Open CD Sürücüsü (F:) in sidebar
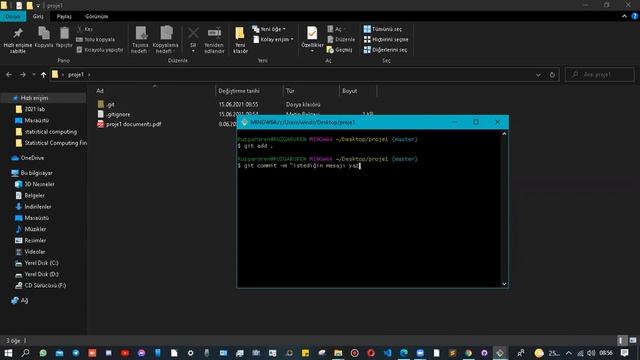This screenshot has width=640, height=360. click(45, 285)
